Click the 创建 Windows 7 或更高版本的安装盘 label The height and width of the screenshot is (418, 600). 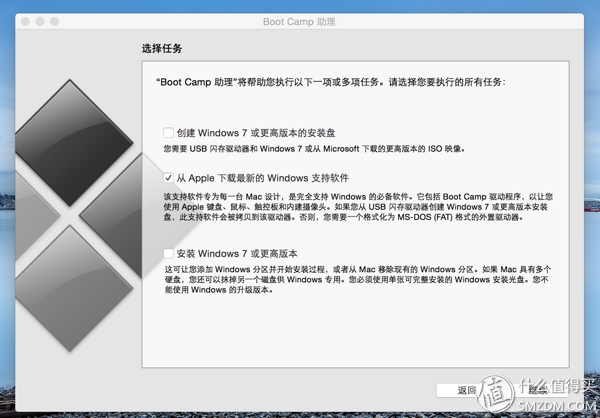[x=256, y=133]
